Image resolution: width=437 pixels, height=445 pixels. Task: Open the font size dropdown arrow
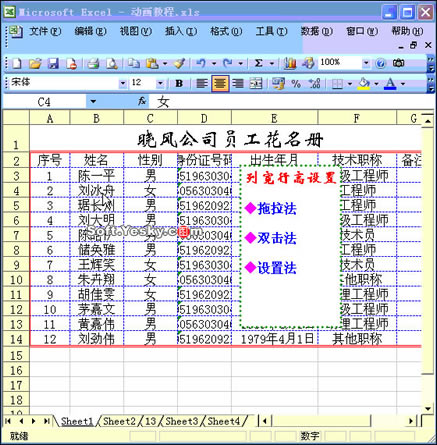(x=160, y=83)
